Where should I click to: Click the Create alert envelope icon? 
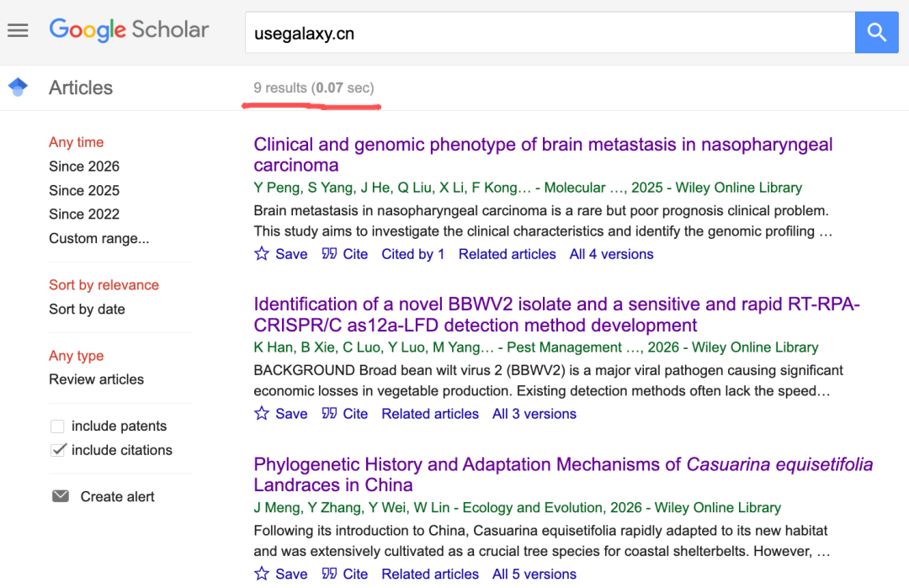pyautogui.click(x=61, y=496)
